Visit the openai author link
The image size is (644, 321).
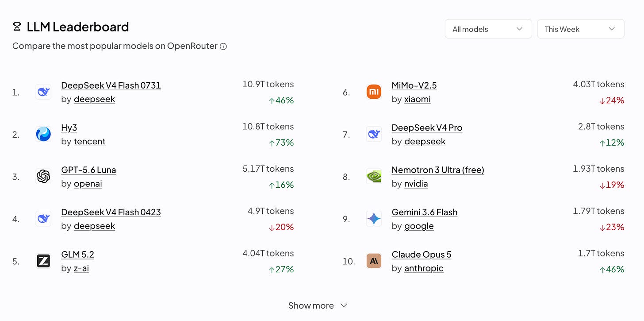[x=88, y=184]
